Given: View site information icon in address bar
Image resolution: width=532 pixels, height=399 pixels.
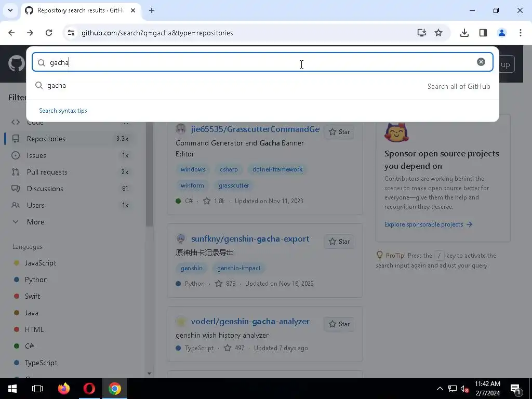Looking at the screenshot, I should (71, 33).
